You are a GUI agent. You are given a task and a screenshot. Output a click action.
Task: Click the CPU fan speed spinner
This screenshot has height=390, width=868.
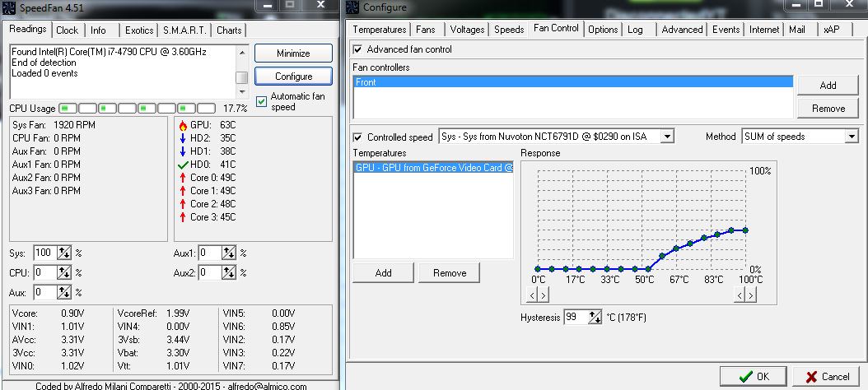(65, 272)
